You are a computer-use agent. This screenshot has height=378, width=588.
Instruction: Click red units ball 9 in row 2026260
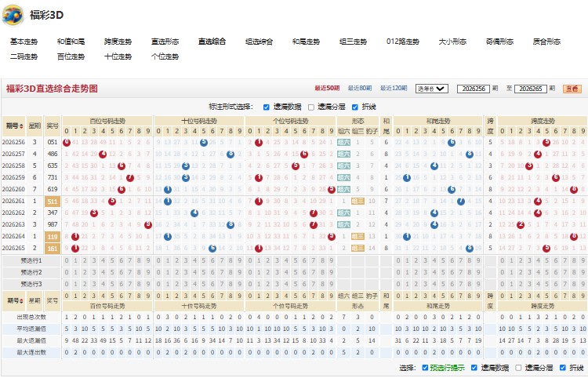[x=332, y=189]
